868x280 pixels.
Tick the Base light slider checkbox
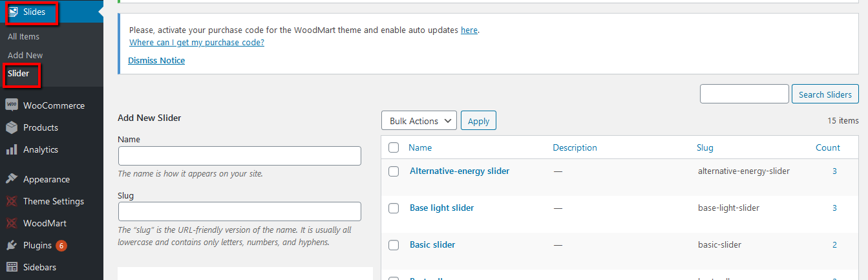point(394,208)
